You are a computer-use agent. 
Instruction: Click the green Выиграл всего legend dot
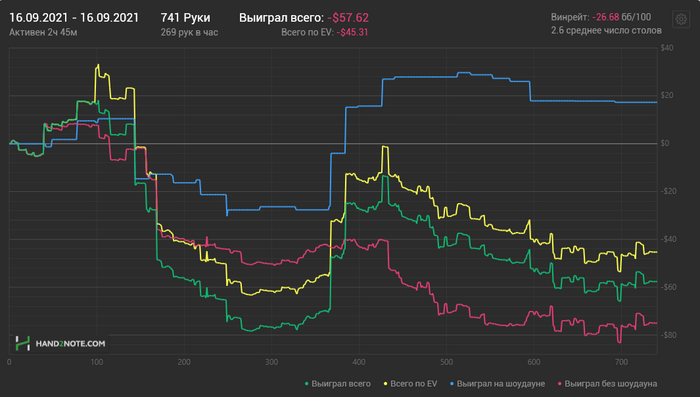[x=306, y=384]
